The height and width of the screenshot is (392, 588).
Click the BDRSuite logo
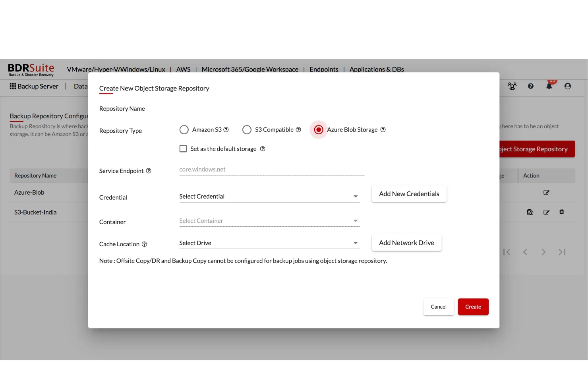point(31,70)
